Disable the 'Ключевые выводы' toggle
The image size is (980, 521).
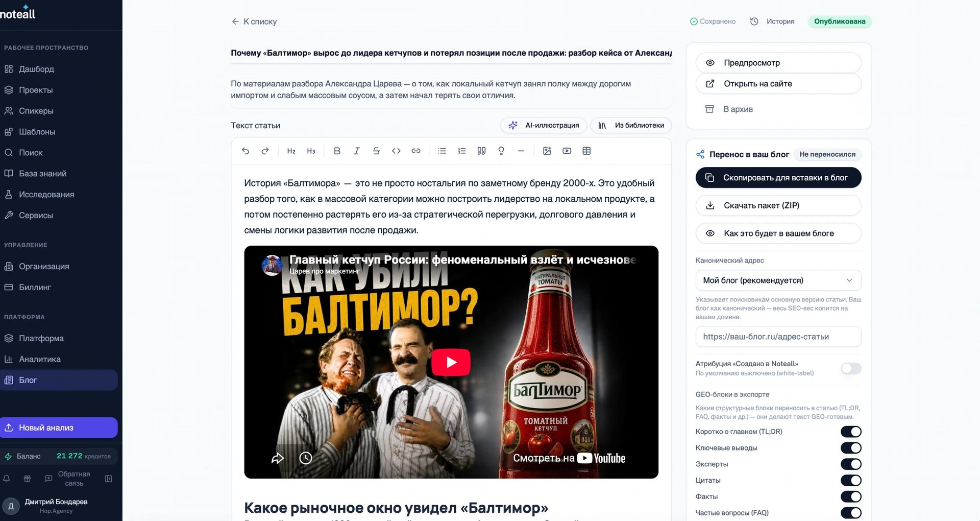pos(851,448)
